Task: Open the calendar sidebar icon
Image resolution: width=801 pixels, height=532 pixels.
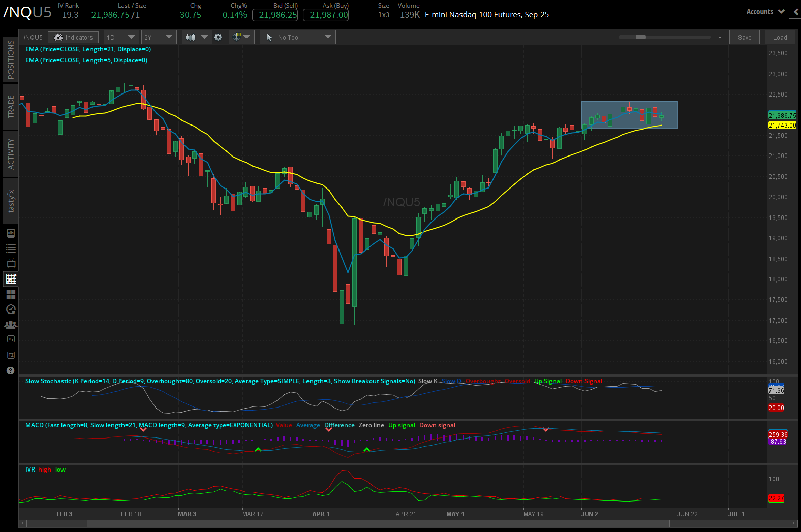Action: (x=11, y=339)
